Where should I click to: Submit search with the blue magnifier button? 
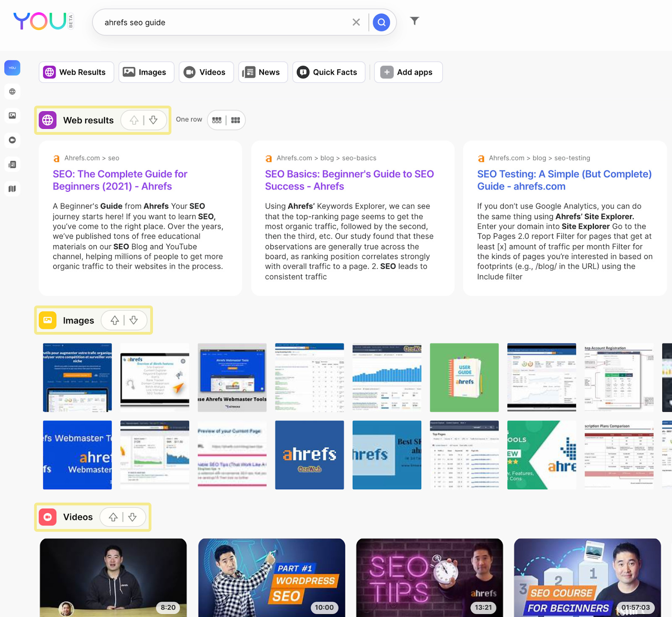coord(381,22)
